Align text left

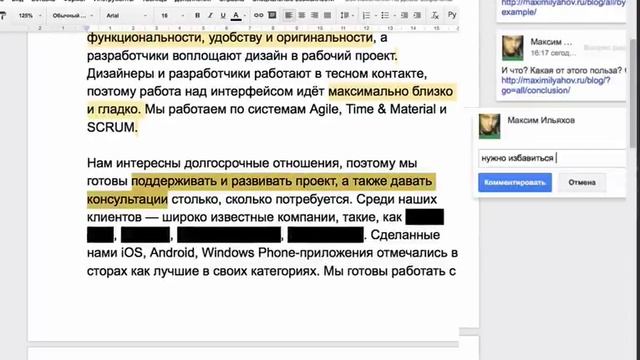289,16
